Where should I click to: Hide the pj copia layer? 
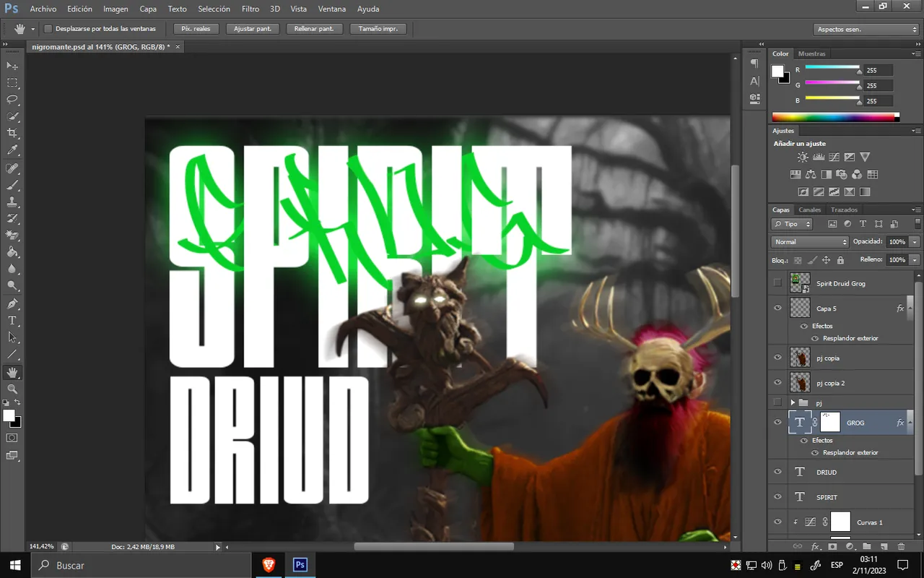(x=777, y=358)
